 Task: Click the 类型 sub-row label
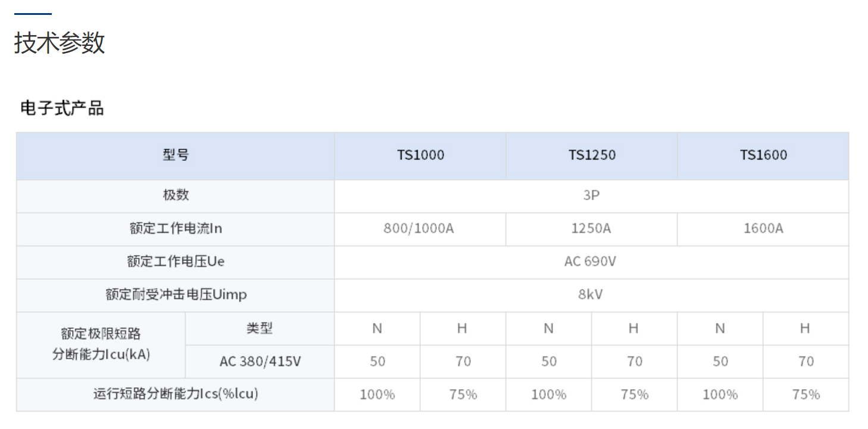[260, 328]
